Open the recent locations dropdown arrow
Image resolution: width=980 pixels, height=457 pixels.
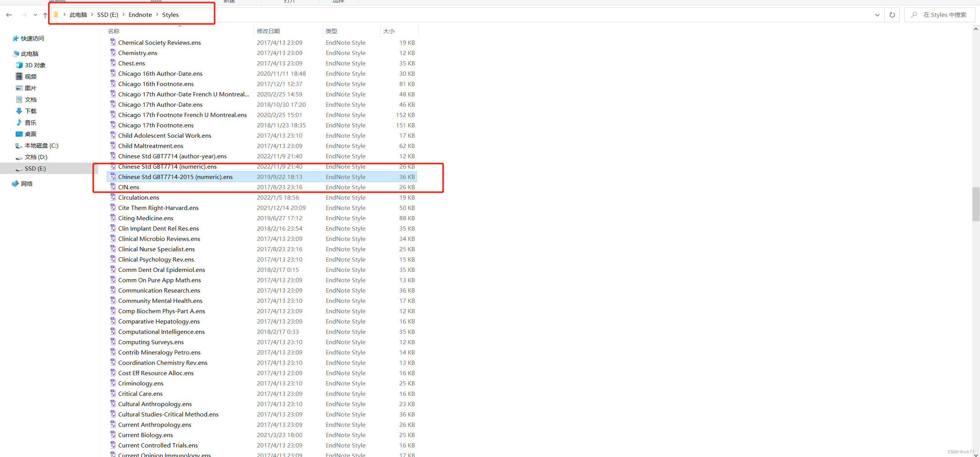click(x=35, y=15)
